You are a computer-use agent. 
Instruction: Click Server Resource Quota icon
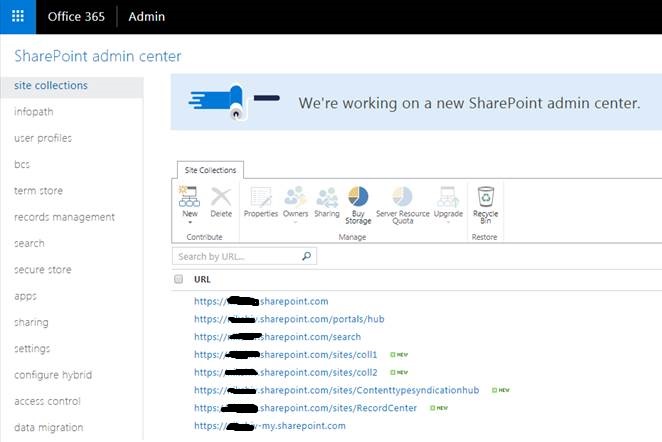pos(402,196)
